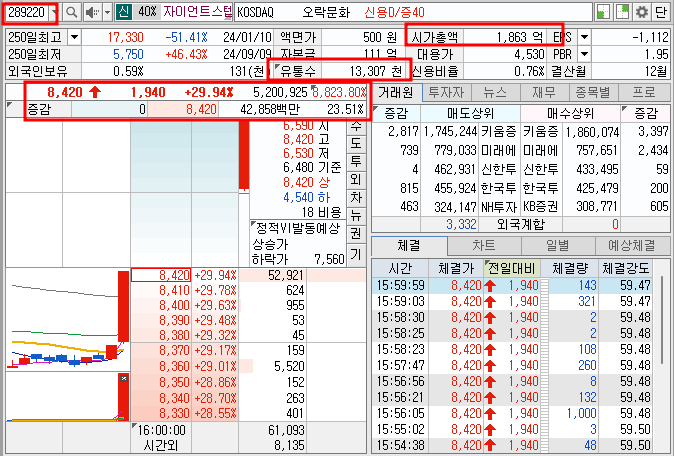Open the 뉴스 tab

[x=495, y=92]
